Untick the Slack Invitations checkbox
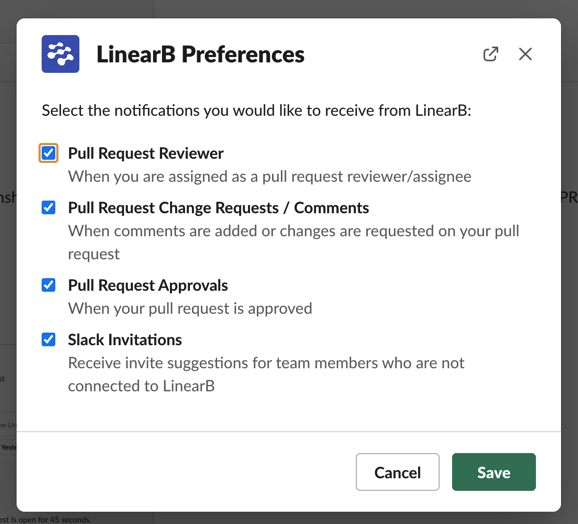 (48, 339)
